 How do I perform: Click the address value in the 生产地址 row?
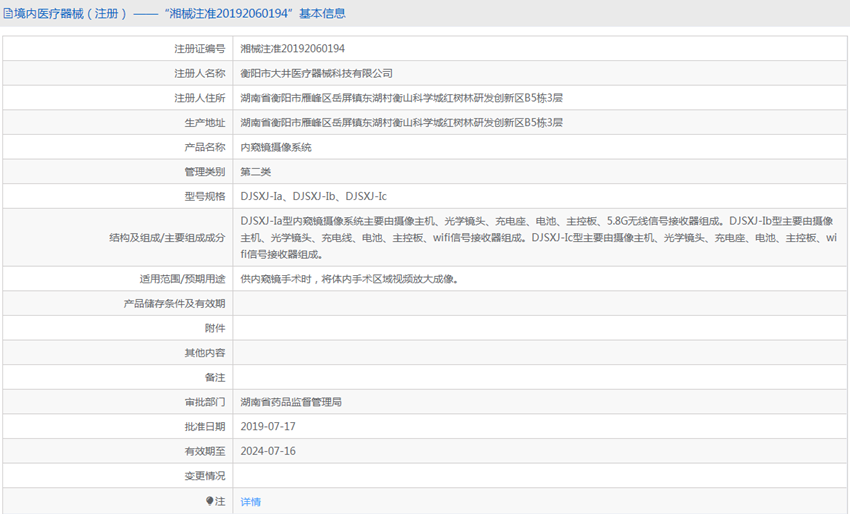pyautogui.click(x=402, y=123)
